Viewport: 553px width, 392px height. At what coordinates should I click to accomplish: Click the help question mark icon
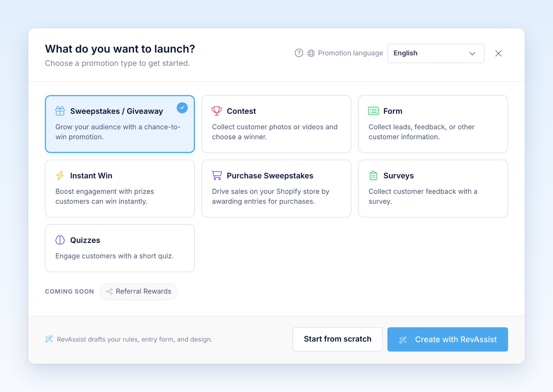pos(299,53)
